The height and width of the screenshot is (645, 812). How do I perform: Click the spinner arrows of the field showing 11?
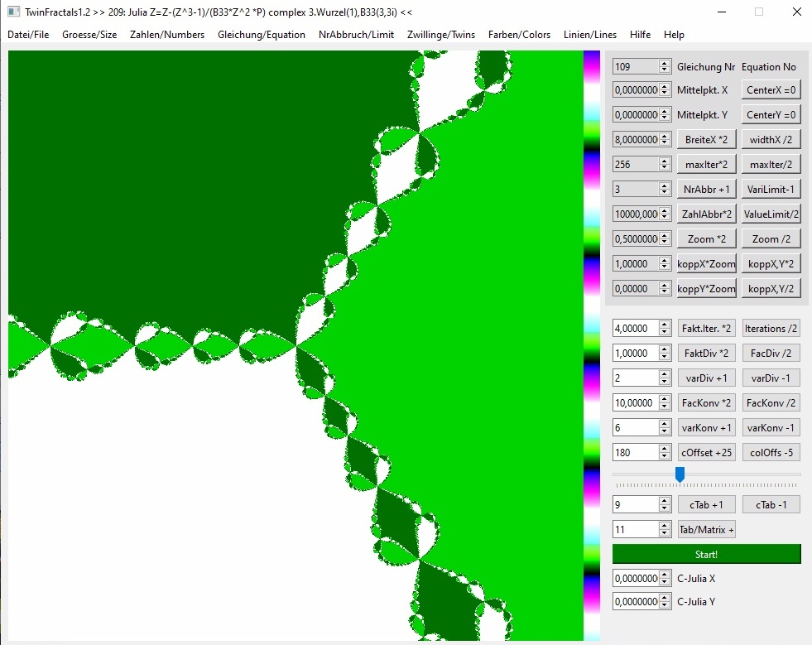coord(665,529)
